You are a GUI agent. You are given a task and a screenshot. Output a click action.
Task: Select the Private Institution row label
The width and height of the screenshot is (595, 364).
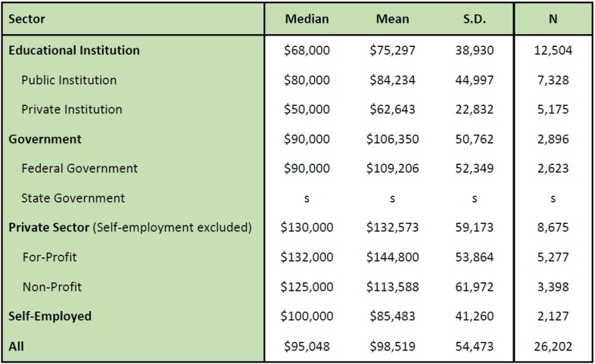[x=71, y=109]
